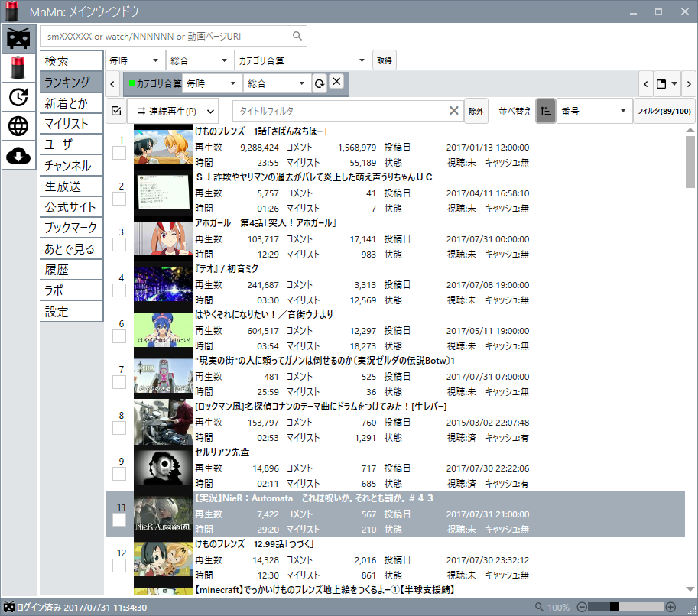The width and height of the screenshot is (698, 616).
Task: Open マイリスト in the side menu
Action: (x=71, y=124)
